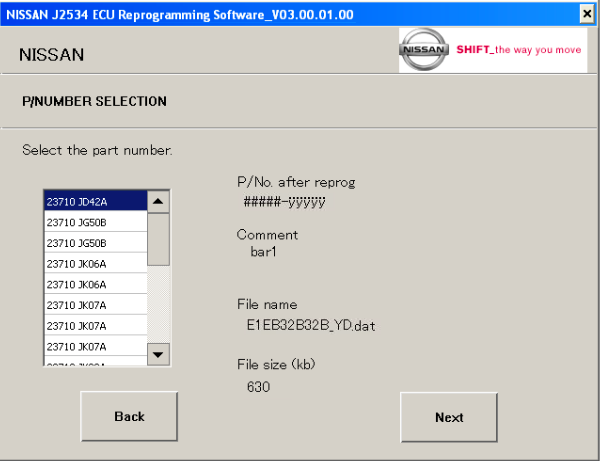
Task: Select the highlighted part number 23710 JD42A
Action: click(x=96, y=201)
